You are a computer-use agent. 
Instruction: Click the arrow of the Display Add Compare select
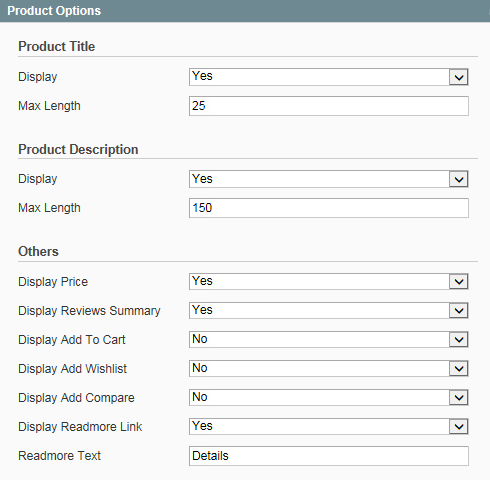click(459, 398)
